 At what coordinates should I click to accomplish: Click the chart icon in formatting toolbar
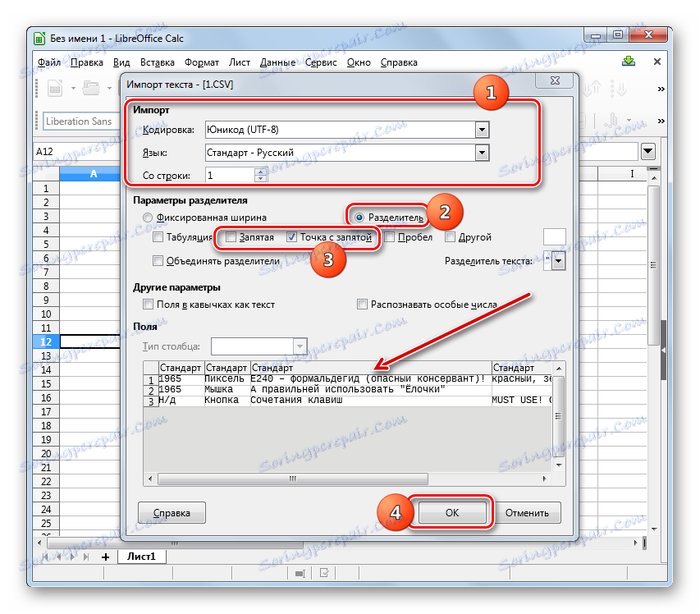pyautogui.click(x=611, y=120)
